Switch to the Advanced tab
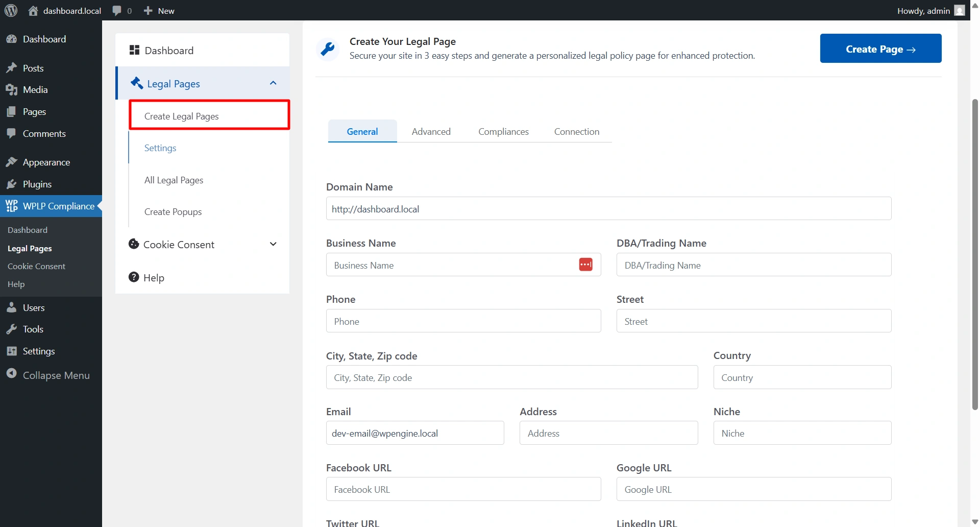This screenshot has height=527, width=980. point(431,131)
